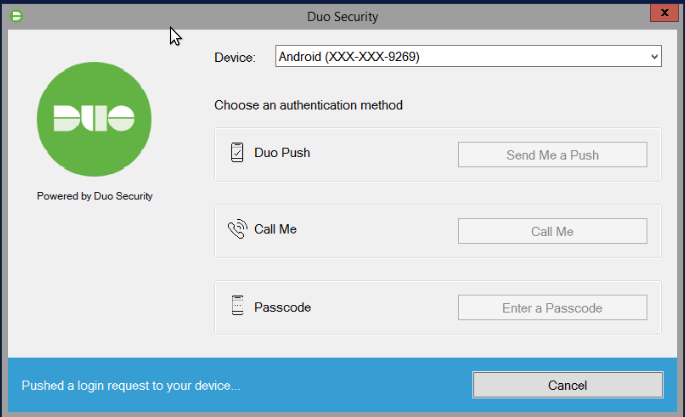
Task: Click the 'Choose an authentication method' heading
Action: [x=308, y=105]
